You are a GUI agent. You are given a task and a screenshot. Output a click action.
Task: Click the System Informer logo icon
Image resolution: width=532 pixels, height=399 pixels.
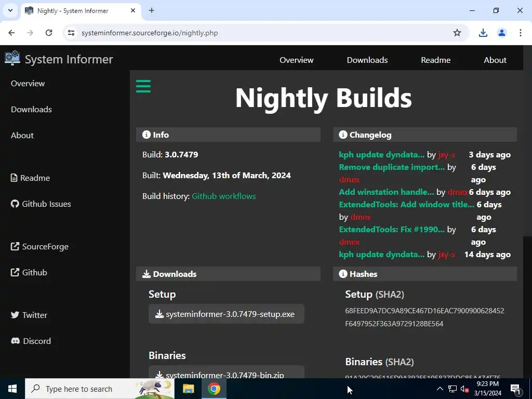pos(12,58)
